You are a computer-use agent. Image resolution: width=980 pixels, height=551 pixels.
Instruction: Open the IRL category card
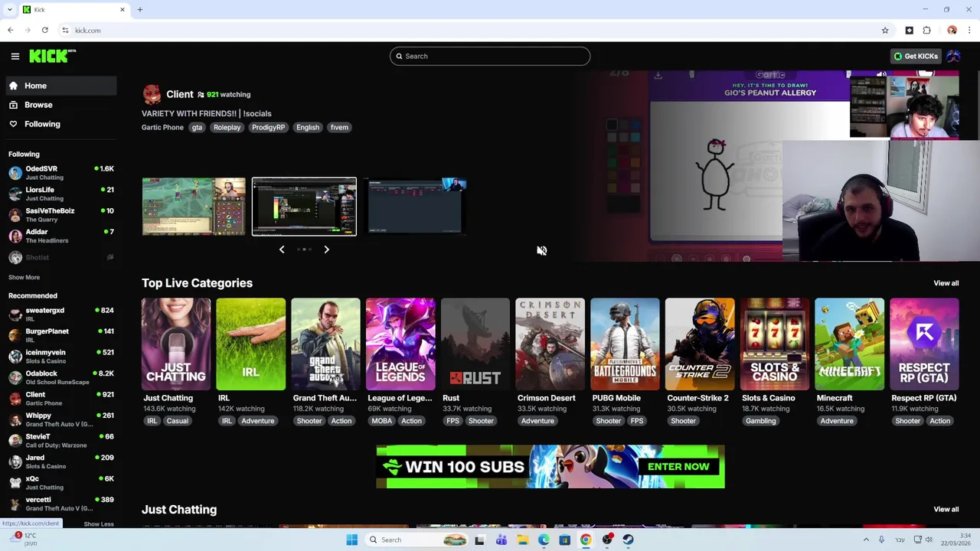(x=250, y=344)
